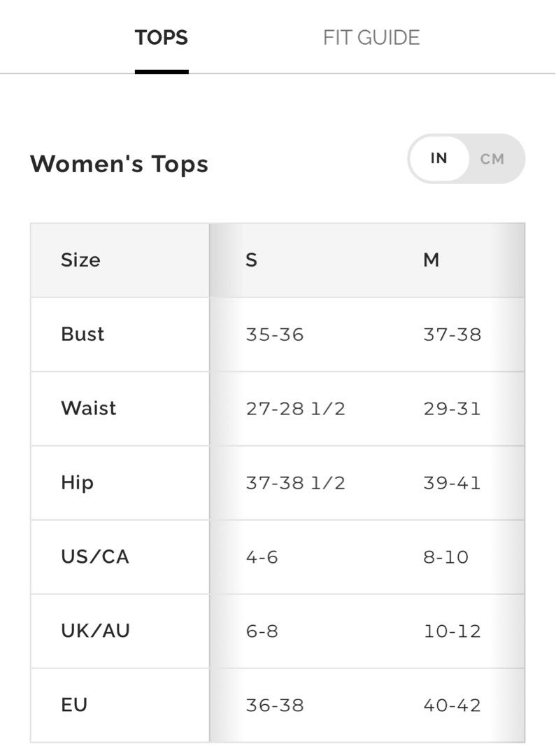
Task: Click the 39-41 hip value
Action: pos(452,483)
